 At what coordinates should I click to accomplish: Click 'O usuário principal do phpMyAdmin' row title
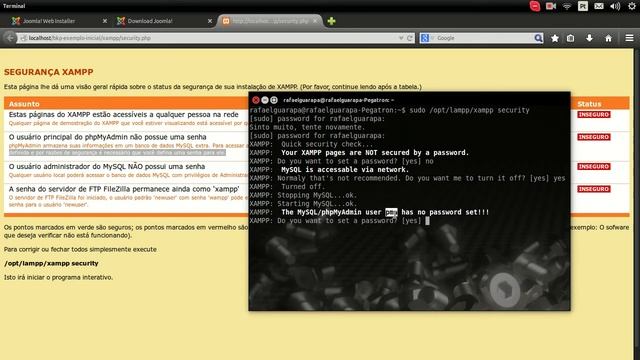coord(107,137)
